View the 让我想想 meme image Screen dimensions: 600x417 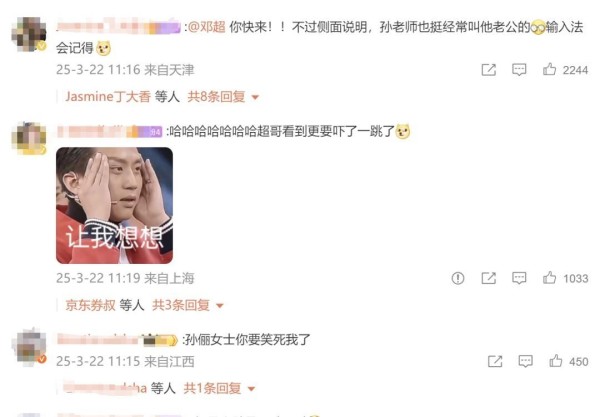click(x=114, y=205)
